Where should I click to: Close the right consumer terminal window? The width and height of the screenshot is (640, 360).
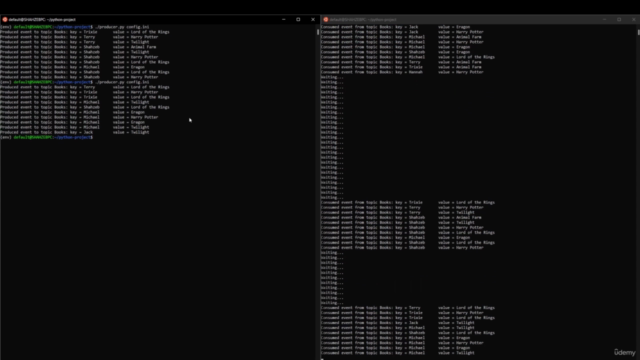pos(633,20)
